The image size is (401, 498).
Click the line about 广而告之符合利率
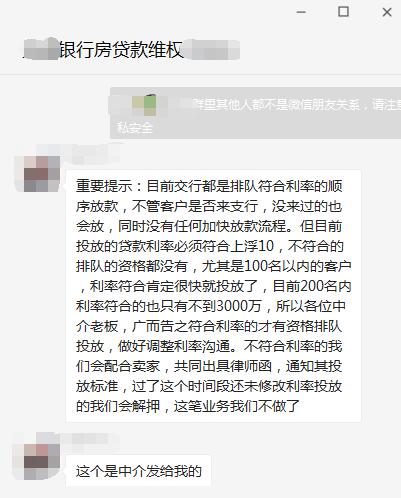[x=209, y=326]
